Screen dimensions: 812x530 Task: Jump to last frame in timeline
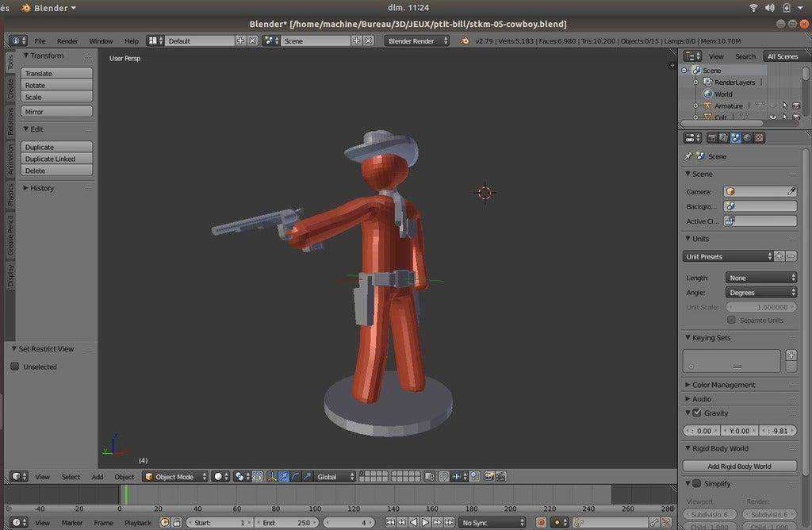(450, 522)
